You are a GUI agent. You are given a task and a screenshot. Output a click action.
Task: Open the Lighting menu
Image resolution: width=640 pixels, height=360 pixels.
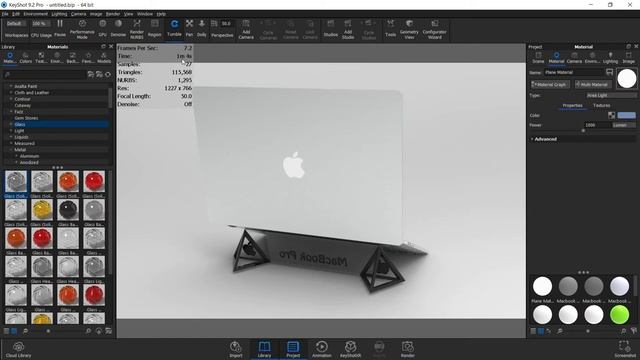pos(59,14)
